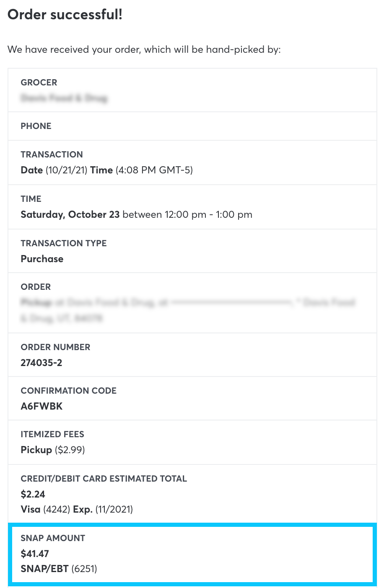Click the pickup day Saturday, October 23

[x=70, y=215]
